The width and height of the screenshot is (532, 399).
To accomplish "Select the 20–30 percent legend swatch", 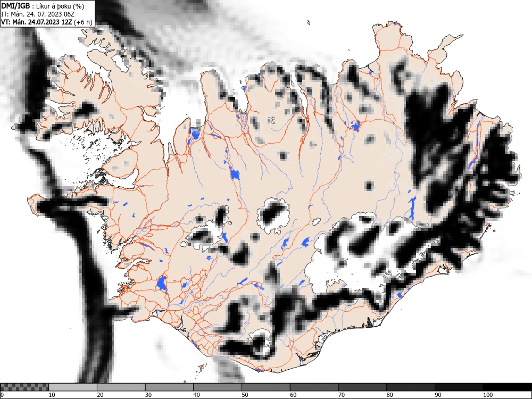I will pos(121,387).
